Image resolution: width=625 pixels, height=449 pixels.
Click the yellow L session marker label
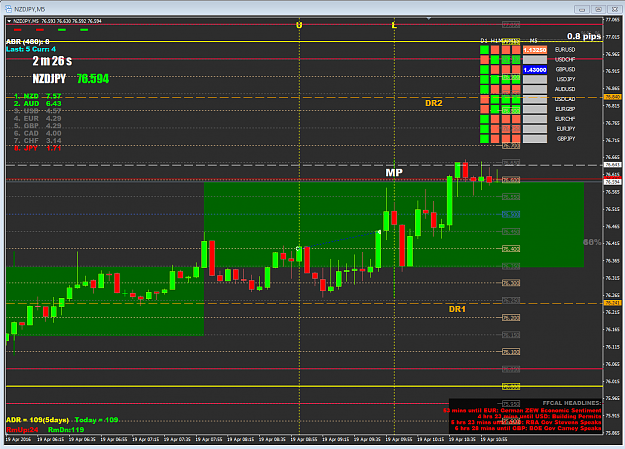click(394, 25)
